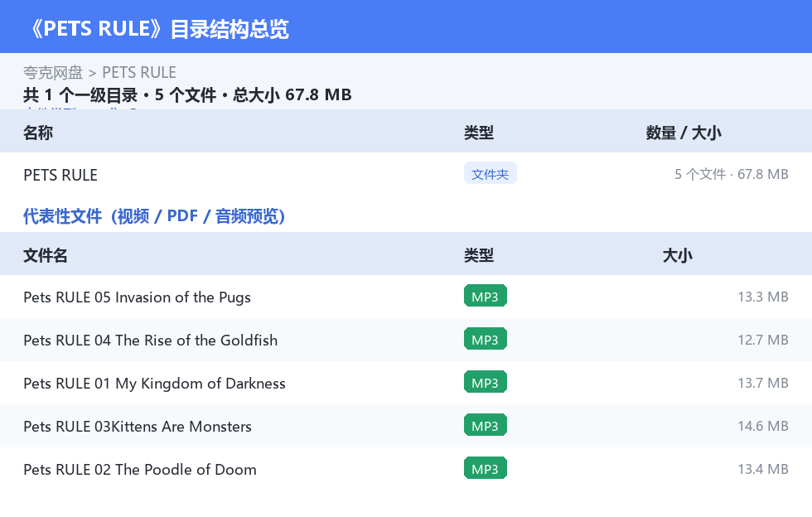Screen dimensions: 812x517
Task: Click the 文件名 column header
Action: coord(45,255)
